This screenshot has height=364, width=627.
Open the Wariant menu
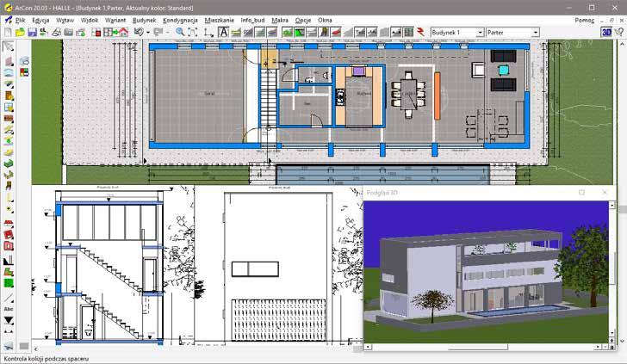115,20
